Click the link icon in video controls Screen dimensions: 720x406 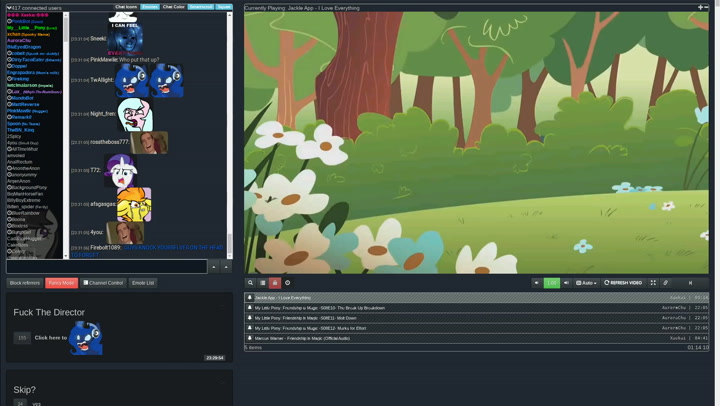(666, 283)
